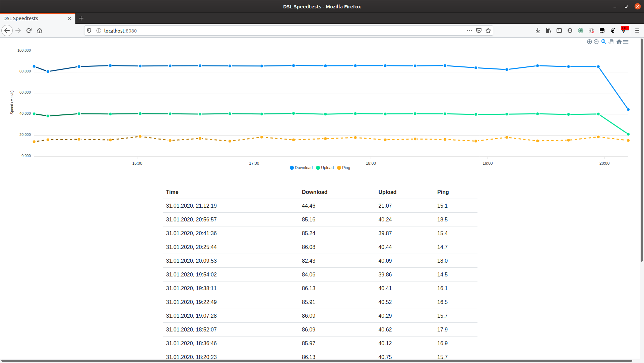Open the Firefox library icon

click(x=549, y=31)
